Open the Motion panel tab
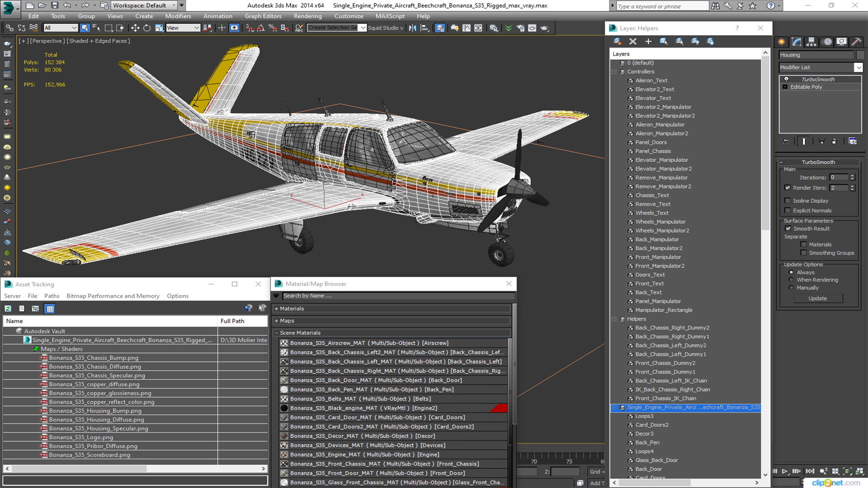This screenshot has height=488, width=868. tap(827, 42)
